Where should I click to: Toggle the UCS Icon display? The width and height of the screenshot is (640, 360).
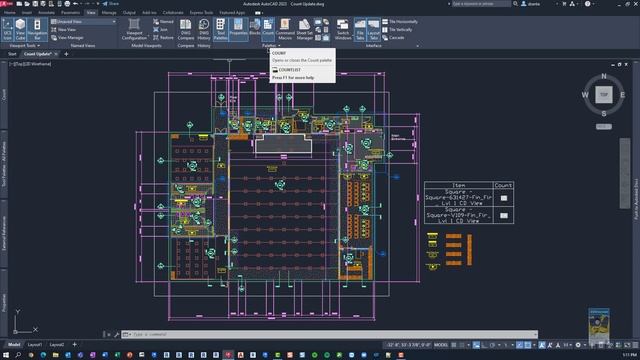[7, 29]
